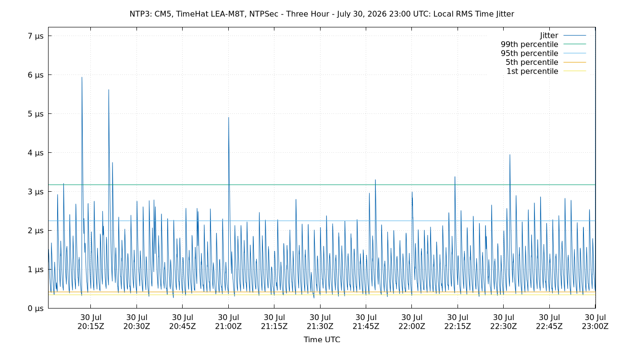Click the 0 µs y-axis label

[35, 309]
